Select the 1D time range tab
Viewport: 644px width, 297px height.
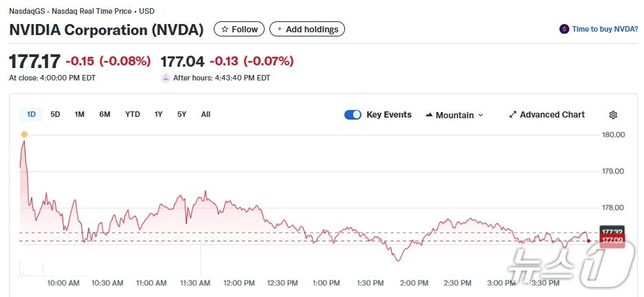coord(31,114)
